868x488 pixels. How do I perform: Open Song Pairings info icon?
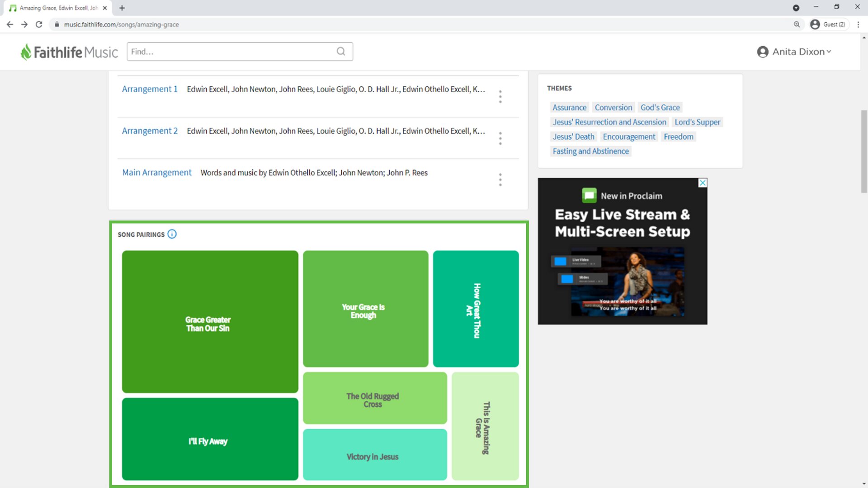[x=172, y=234]
